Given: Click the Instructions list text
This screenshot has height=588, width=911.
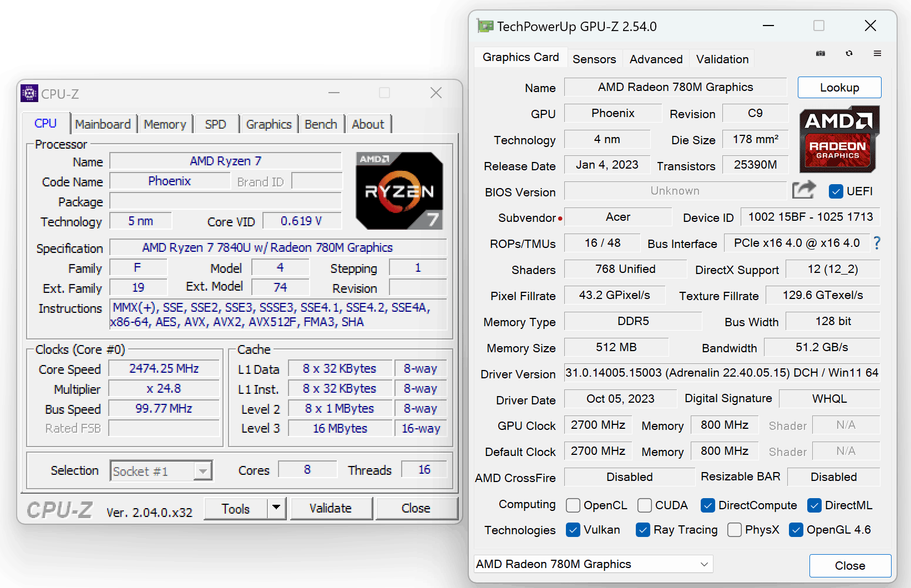Looking at the screenshot, I should [x=278, y=315].
